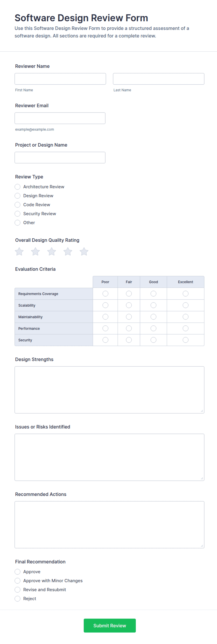
Task: Choose the third star rating
Action: (52, 251)
